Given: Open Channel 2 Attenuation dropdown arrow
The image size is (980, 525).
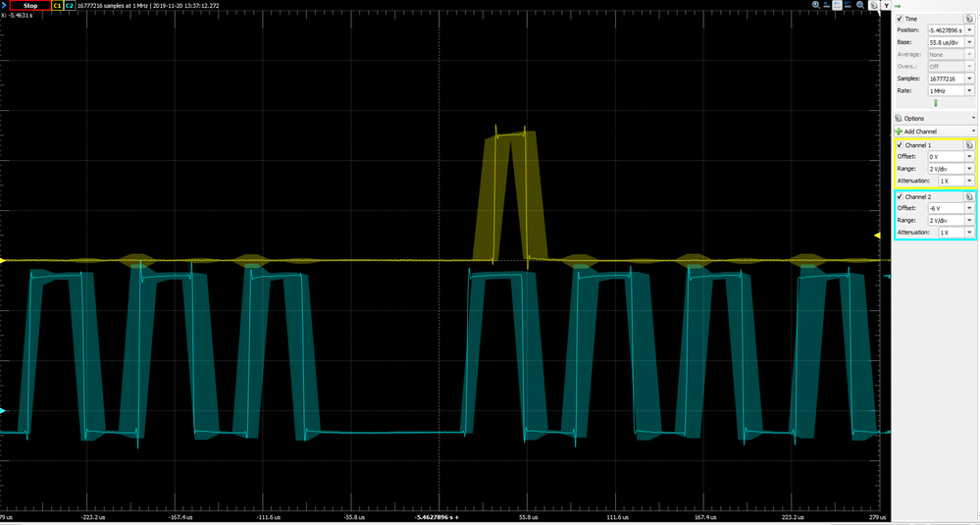Looking at the screenshot, I should tap(969, 233).
